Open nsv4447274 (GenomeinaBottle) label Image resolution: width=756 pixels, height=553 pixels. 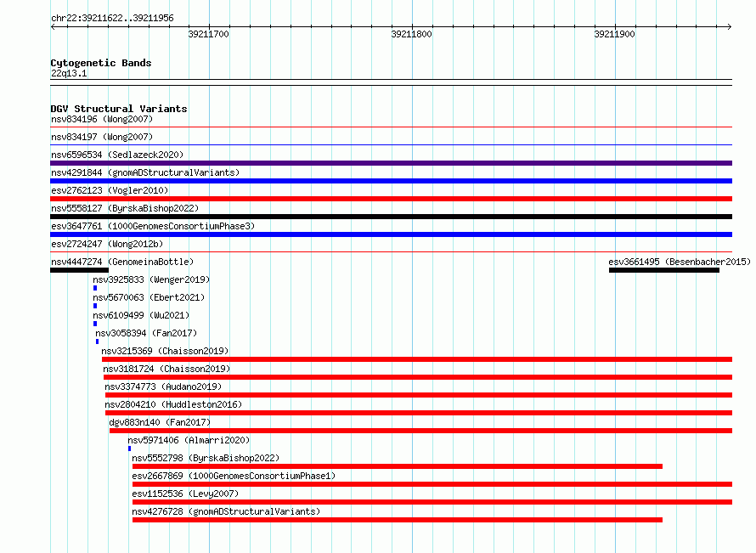tap(122, 262)
